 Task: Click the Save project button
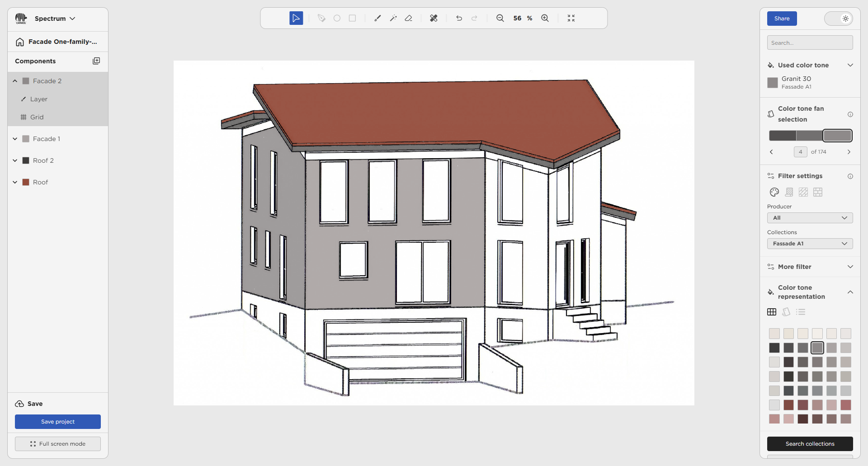click(58, 422)
